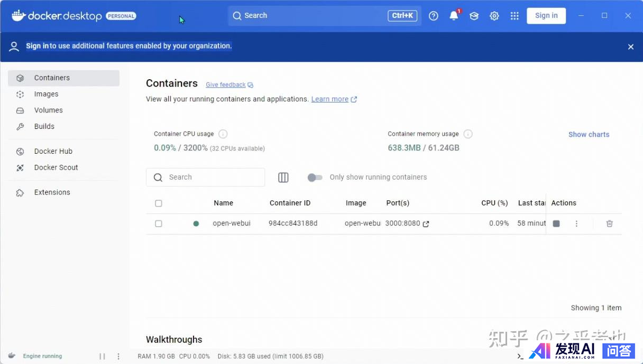Open the column selector icon
The image size is (643, 364).
pos(283,178)
